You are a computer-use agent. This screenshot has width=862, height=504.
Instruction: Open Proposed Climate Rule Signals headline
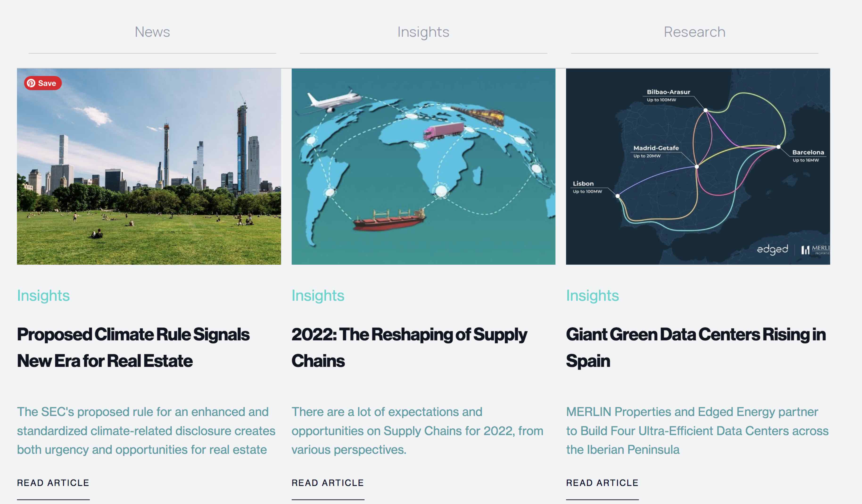[133, 347]
